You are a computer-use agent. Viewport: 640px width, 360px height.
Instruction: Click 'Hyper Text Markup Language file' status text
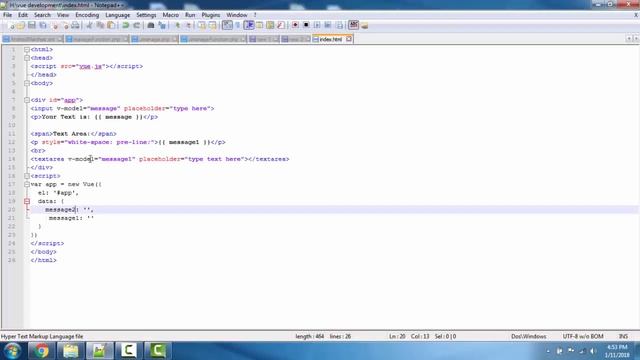click(x=42, y=336)
